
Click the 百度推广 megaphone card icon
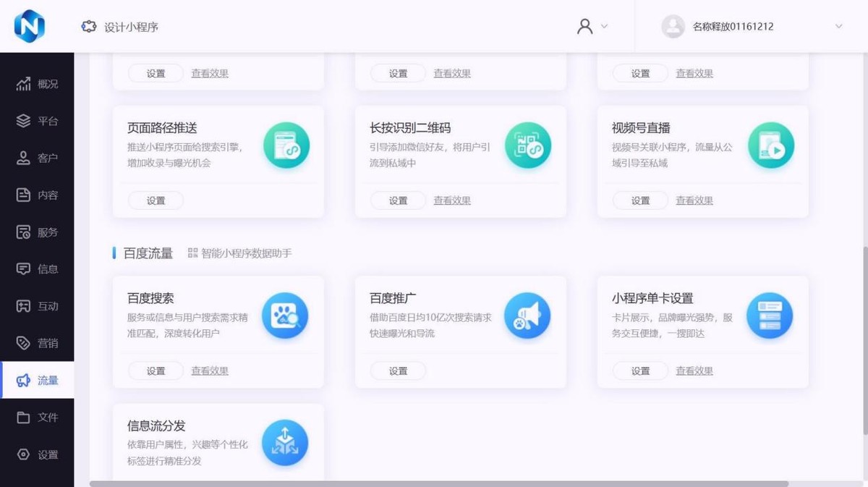527,315
